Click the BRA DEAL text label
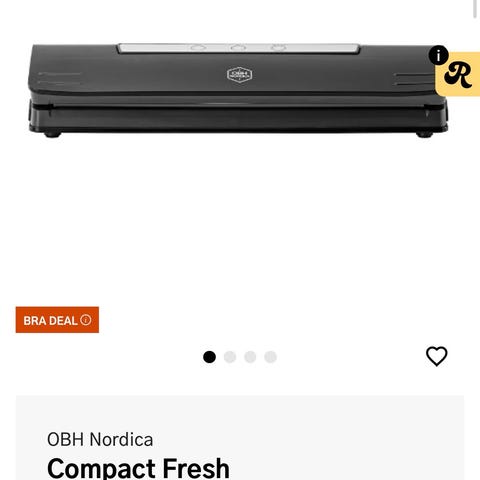This screenshot has height=480, width=480. (50, 320)
